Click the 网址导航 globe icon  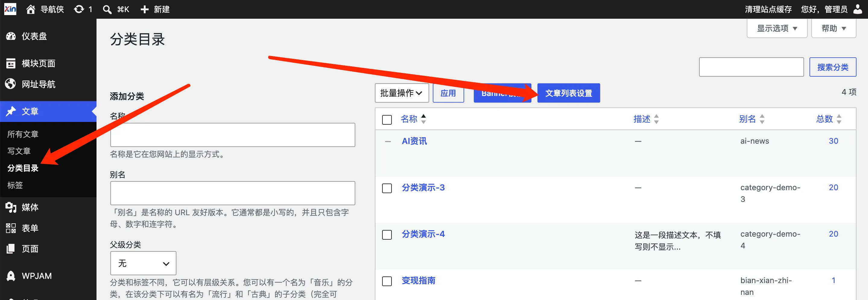[11, 84]
